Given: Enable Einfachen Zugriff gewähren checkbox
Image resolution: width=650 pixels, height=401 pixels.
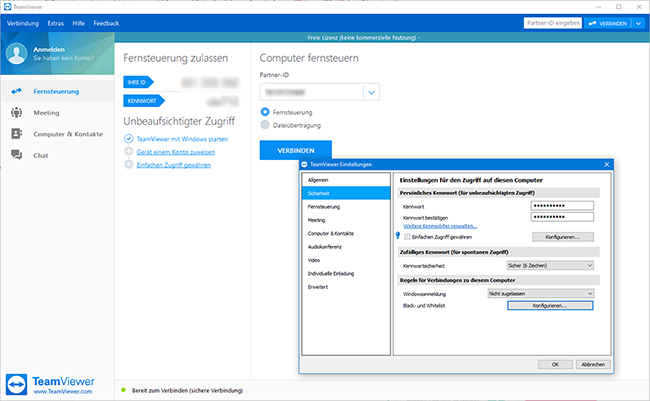Looking at the screenshot, I should pyautogui.click(x=407, y=236).
